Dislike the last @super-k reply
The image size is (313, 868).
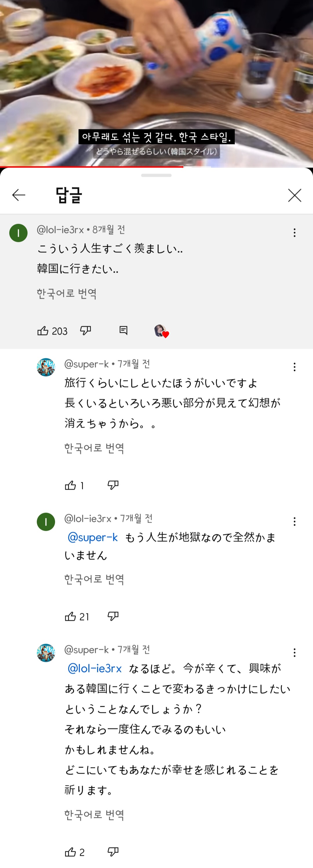point(113,852)
